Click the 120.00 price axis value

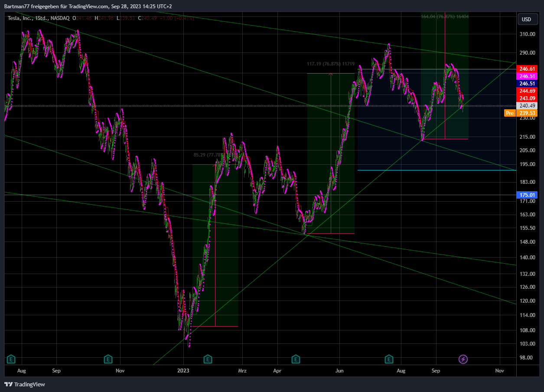(527, 301)
